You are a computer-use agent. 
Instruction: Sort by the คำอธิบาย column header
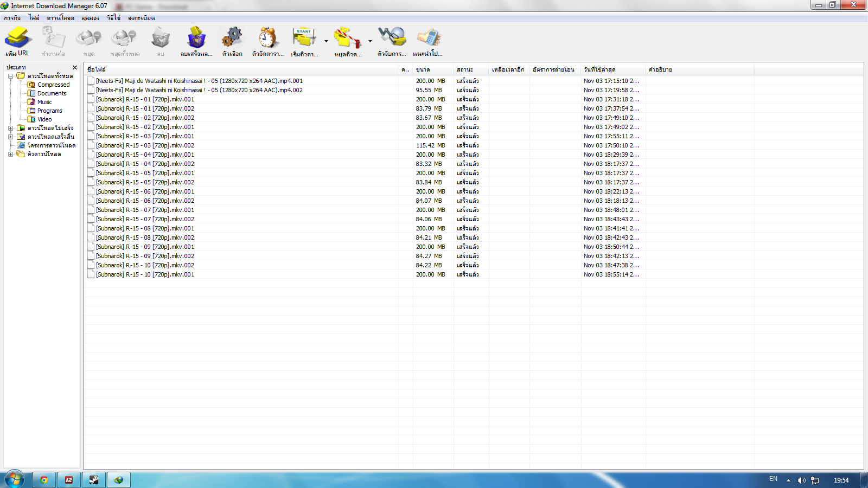point(699,69)
